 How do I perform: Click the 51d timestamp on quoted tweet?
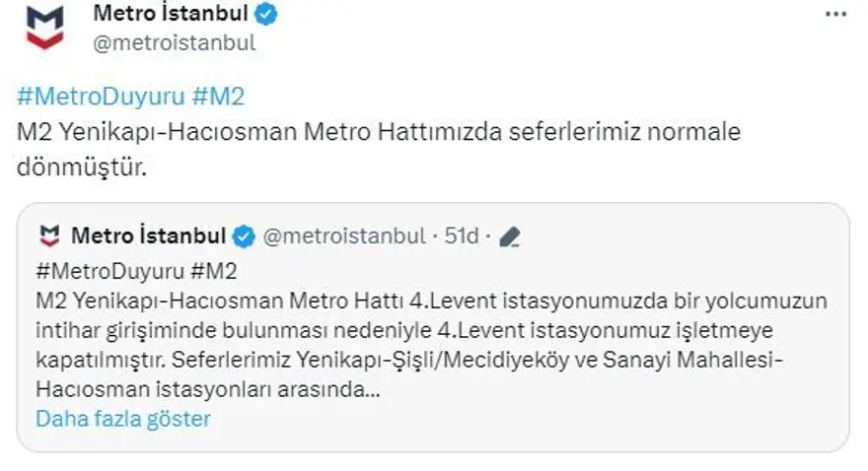click(x=462, y=236)
